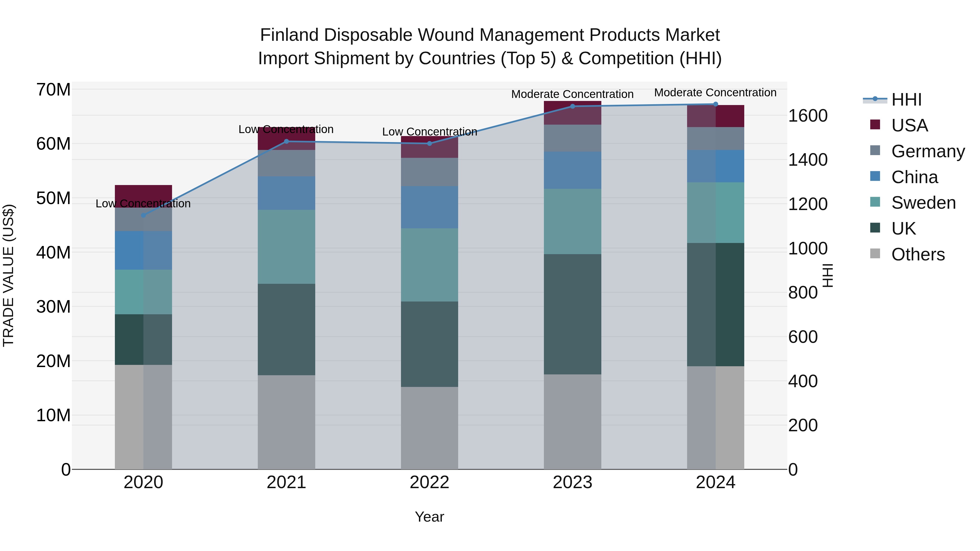The height and width of the screenshot is (551, 980).
Task: Click the 2020 UK bar segment
Action: [143, 340]
